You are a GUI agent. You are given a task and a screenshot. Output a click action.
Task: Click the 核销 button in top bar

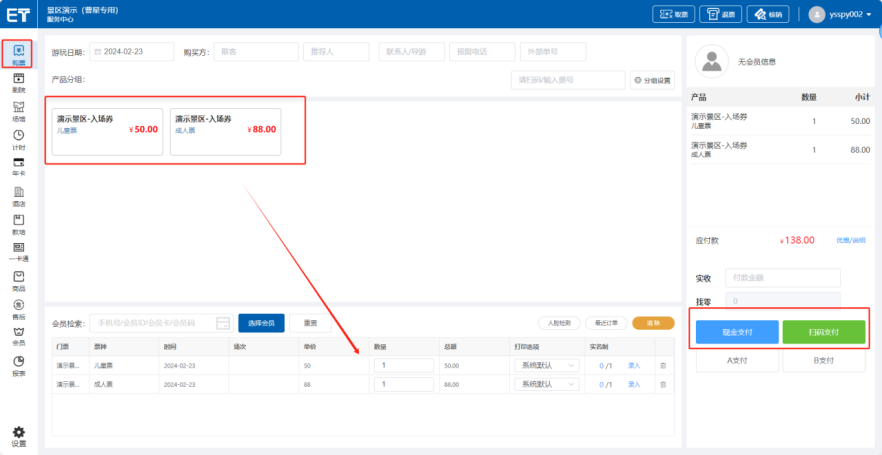click(x=768, y=14)
